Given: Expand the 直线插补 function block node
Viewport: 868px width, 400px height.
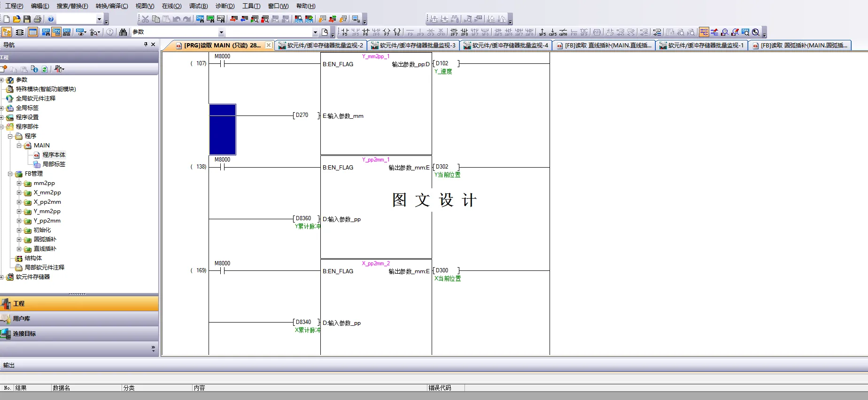Looking at the screenshot, I should tap(19, 249).
